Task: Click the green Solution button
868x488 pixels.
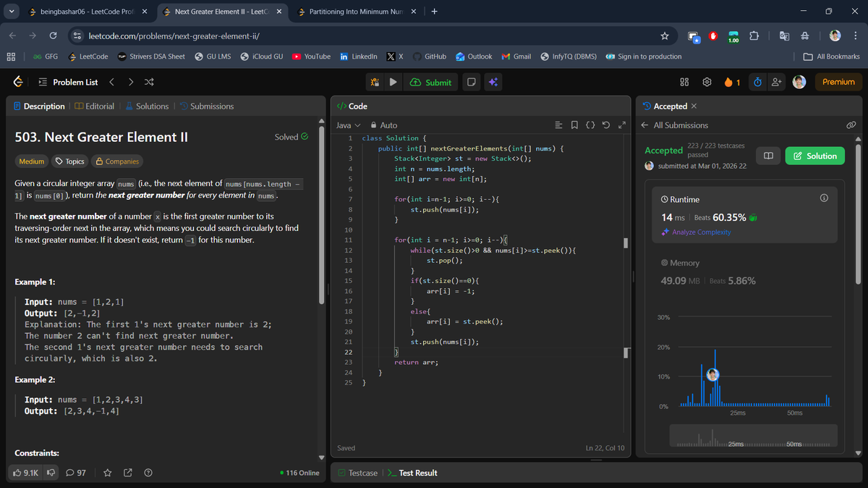Action: tap(815, 156)
